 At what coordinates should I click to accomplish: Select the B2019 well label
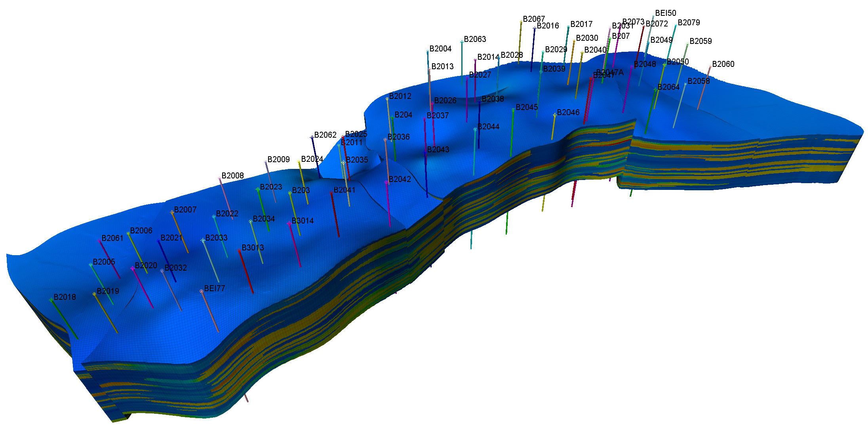point(108,291)
